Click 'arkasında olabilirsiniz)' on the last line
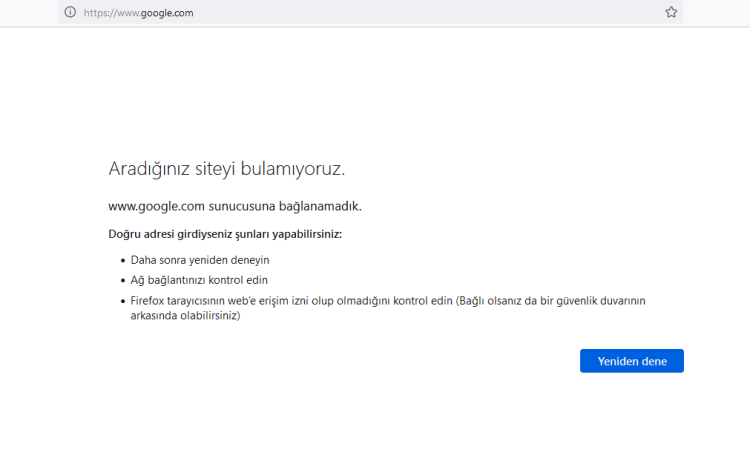Image resolution: width=750 pixels, height=449 pixels. coord(185,315)
